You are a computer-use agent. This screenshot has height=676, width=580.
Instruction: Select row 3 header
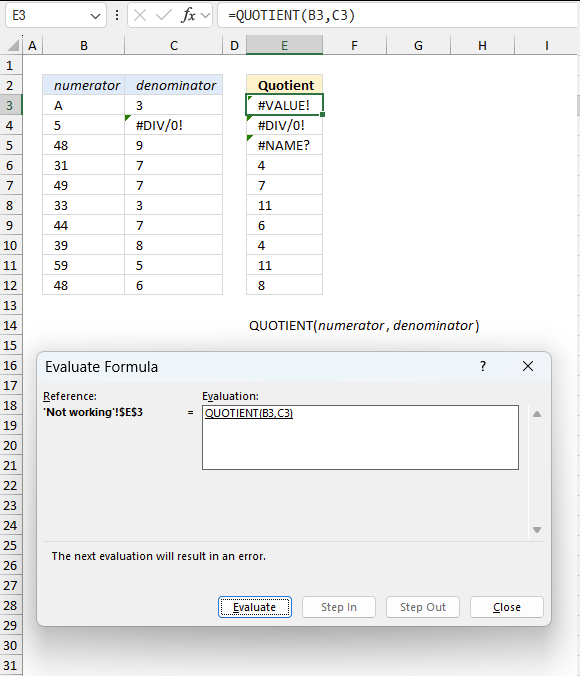pyautogui.click(x=10, y=105)
